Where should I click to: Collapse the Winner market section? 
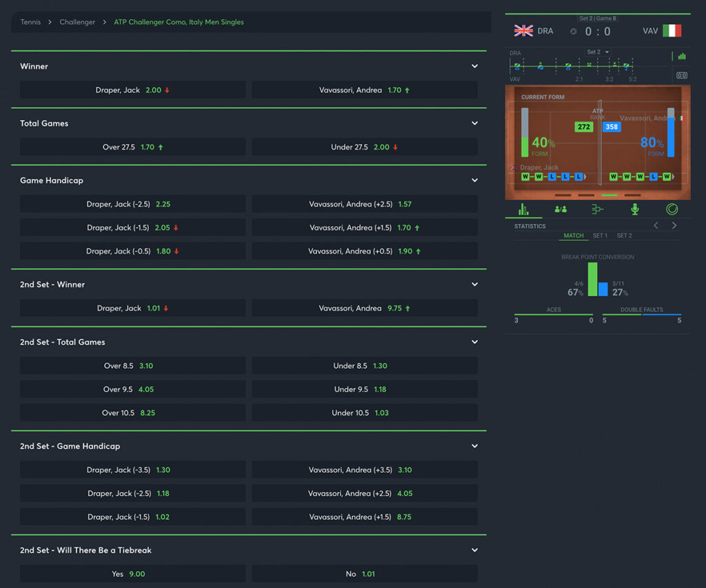tap(474, 66)
